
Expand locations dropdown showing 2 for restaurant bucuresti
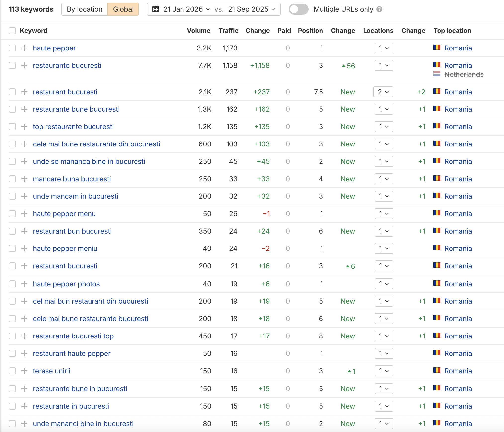[x=383, y=92]
